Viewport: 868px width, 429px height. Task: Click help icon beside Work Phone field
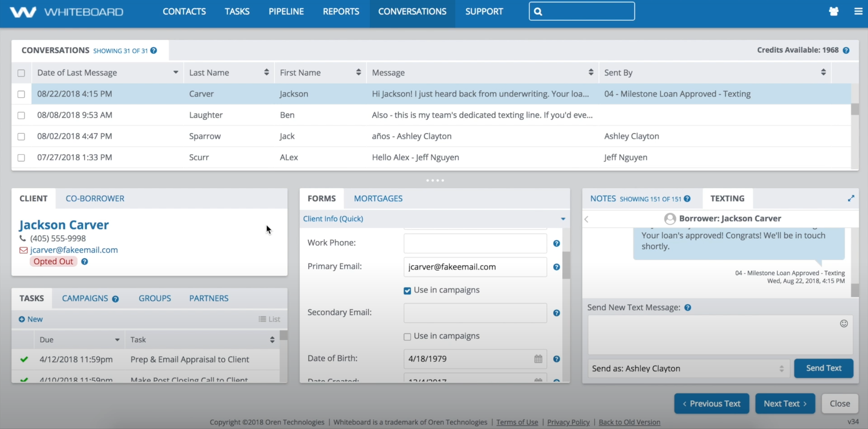pos(556,243)
